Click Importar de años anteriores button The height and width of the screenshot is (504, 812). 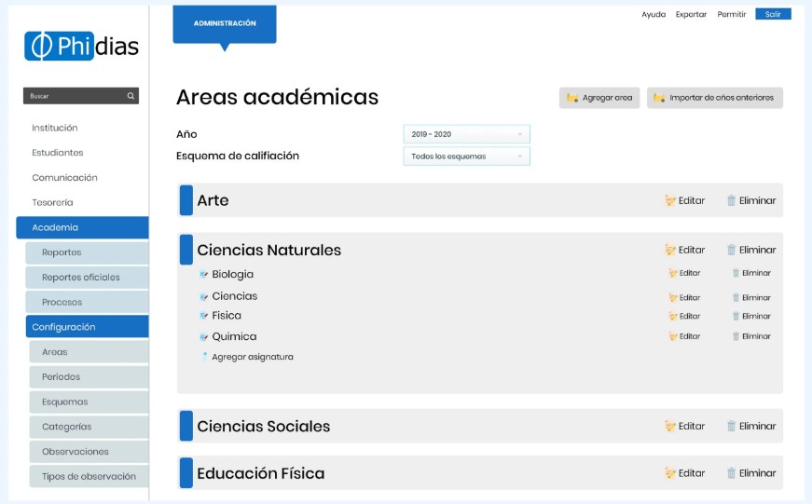[x=714, y=98]
